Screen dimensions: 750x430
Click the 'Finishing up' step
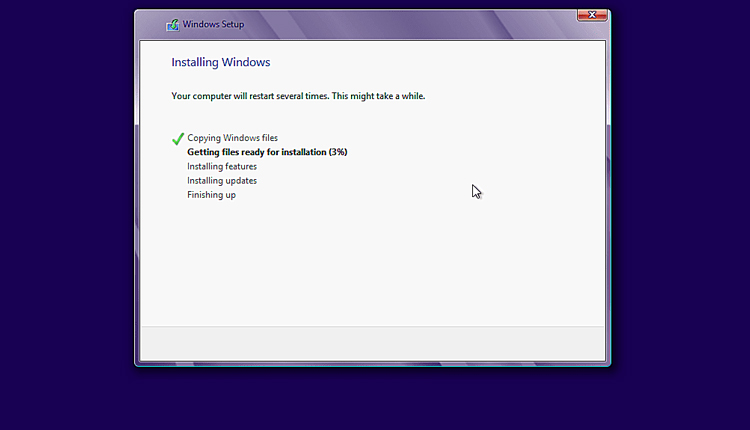tap(211, 195)
